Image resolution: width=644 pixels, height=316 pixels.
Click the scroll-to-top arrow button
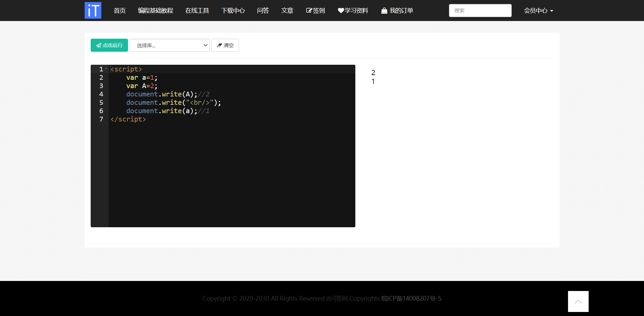click(x=578, y=301)
